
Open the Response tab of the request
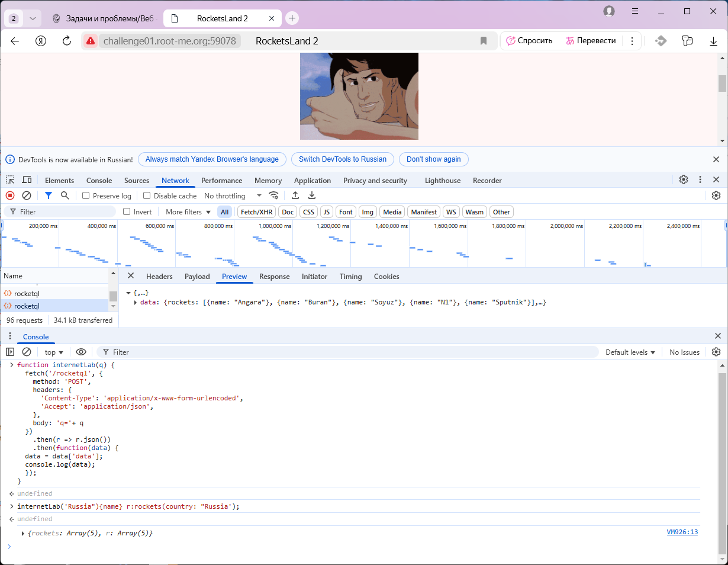275,276
